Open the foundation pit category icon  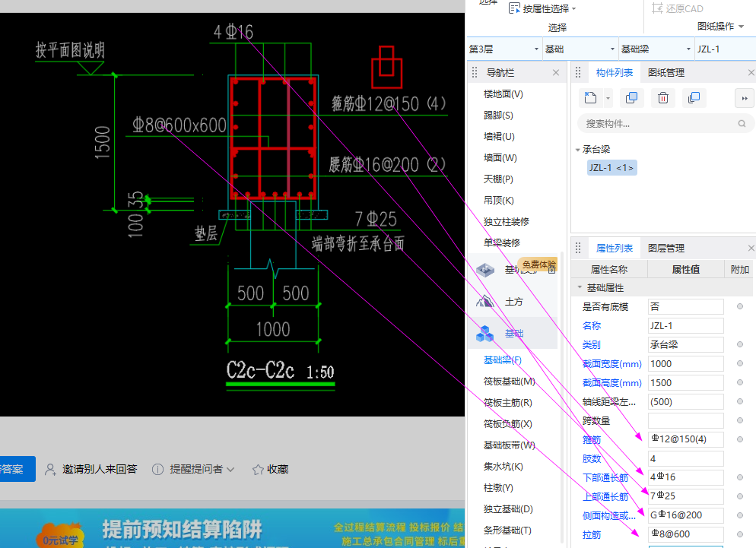(x=485, y=270)
